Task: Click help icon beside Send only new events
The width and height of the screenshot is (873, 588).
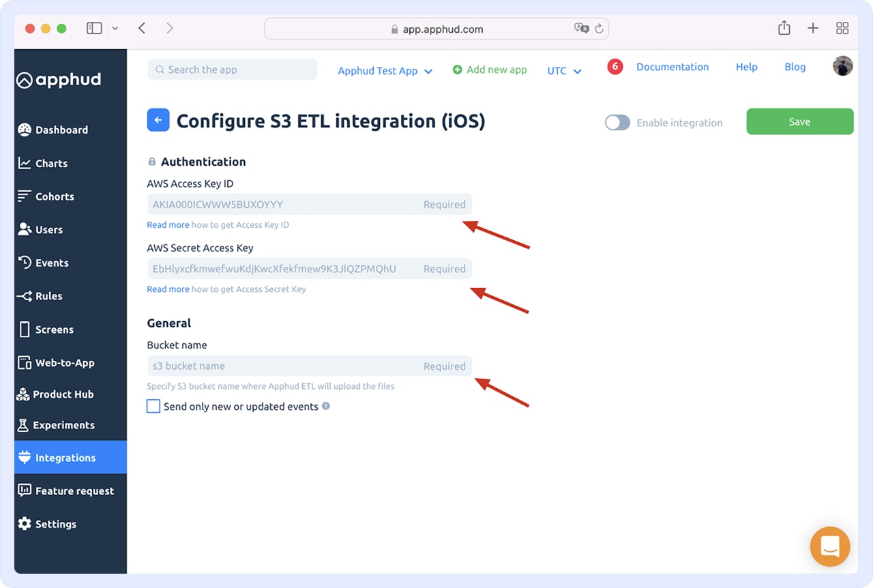Action: pyautogui.click(x=326, y=406)
